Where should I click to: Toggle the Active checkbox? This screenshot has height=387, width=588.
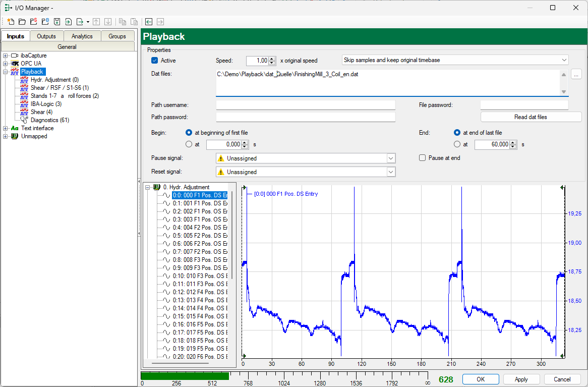154,61
